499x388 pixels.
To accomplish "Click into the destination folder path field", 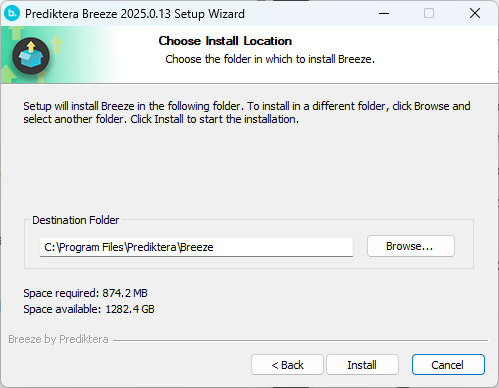I will click(x=196, y=247).
